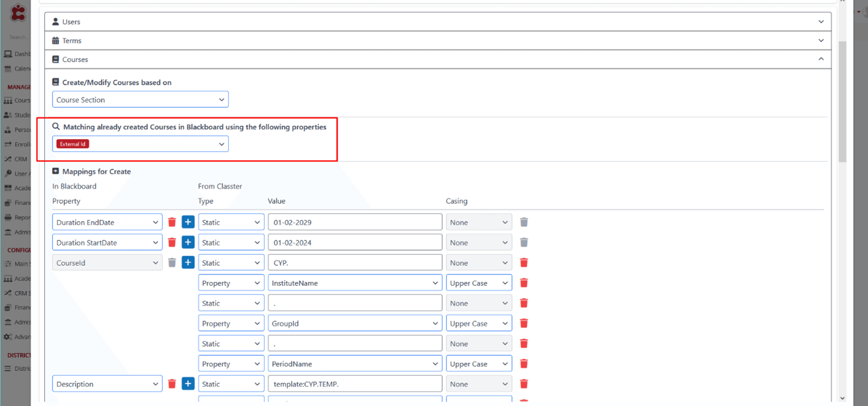
Task: Open CRM Settings in the sidebar
Action: pyautogui.click(x=17, y=293)
